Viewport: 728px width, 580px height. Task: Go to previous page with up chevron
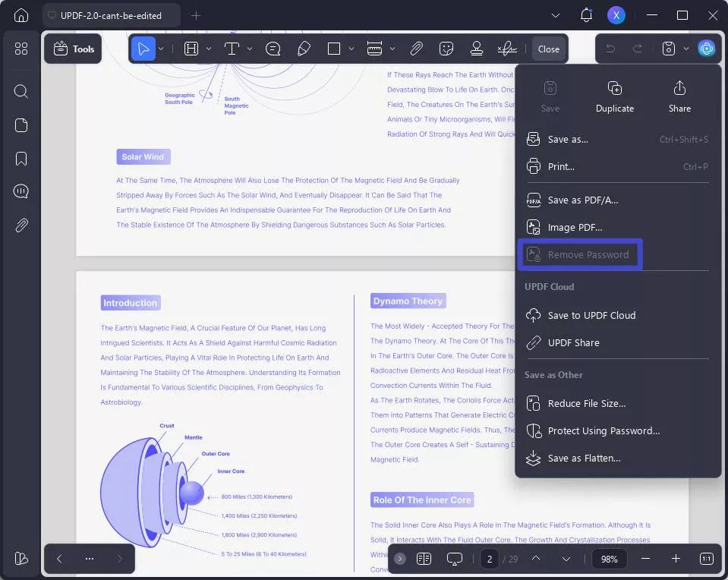536,559
